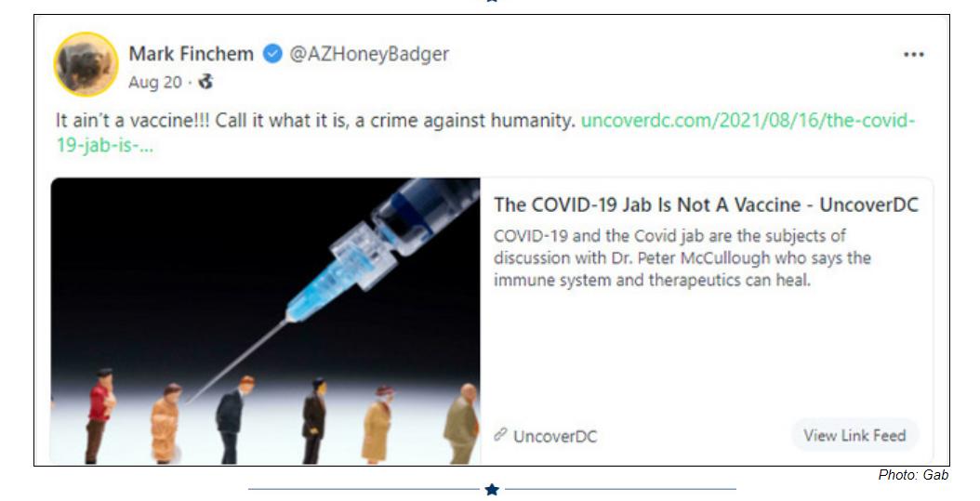Screen dimensions: 980x501
Task: Click the miniature figures lined up in the image
Action: 283,416
